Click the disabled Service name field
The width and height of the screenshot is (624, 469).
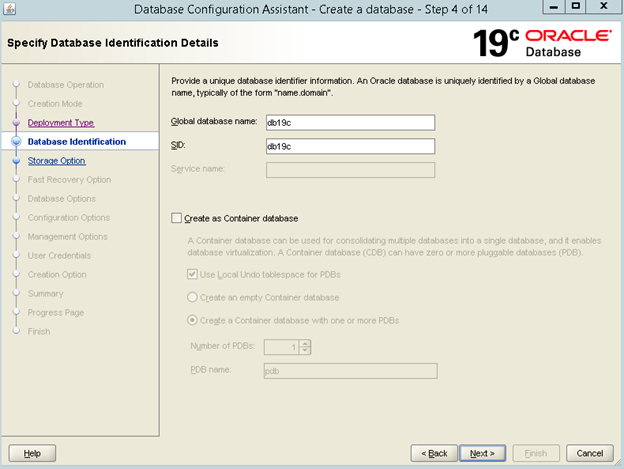(350, 170)
